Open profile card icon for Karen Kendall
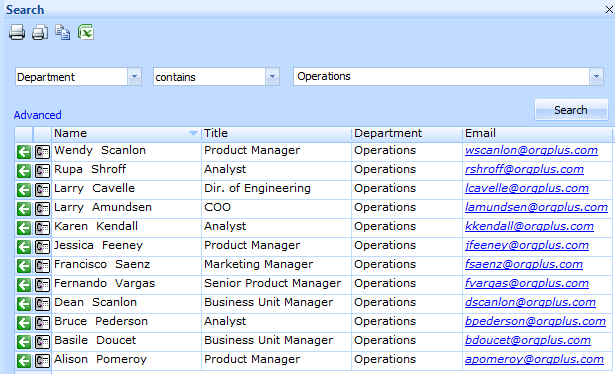The width and height of the screenshot is (615, 374). (42, 228)
